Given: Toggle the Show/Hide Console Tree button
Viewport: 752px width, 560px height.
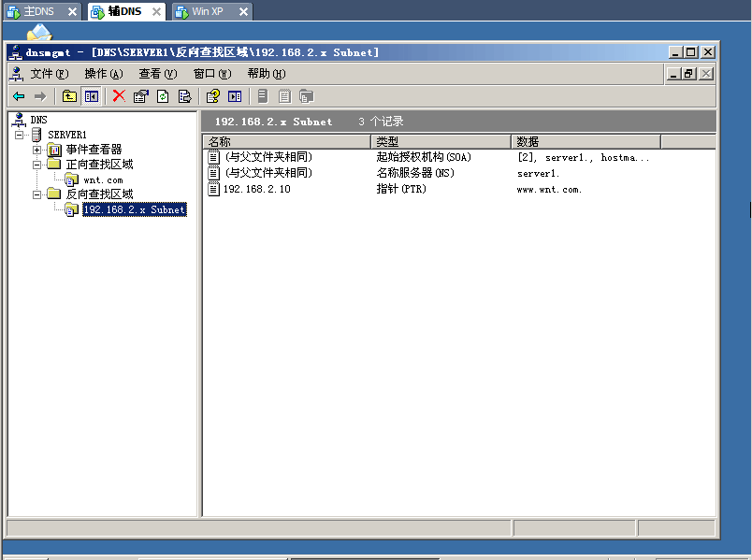Looking at the screenshot, I should tap(91, 96).
